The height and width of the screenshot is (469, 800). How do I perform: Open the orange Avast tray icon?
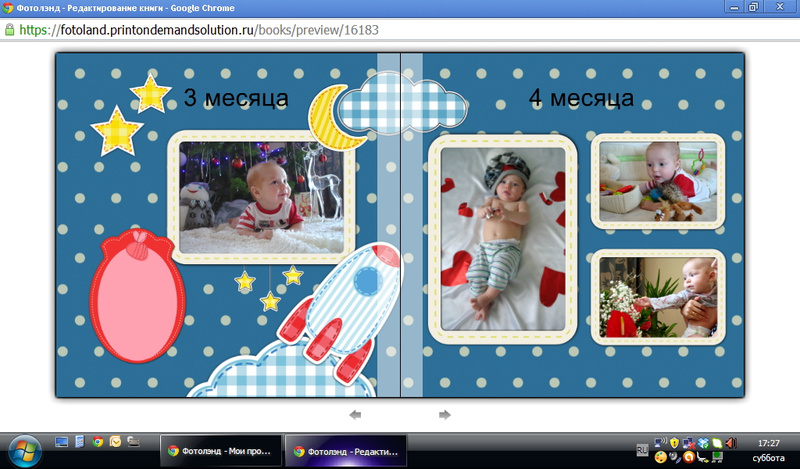point(689,457)
